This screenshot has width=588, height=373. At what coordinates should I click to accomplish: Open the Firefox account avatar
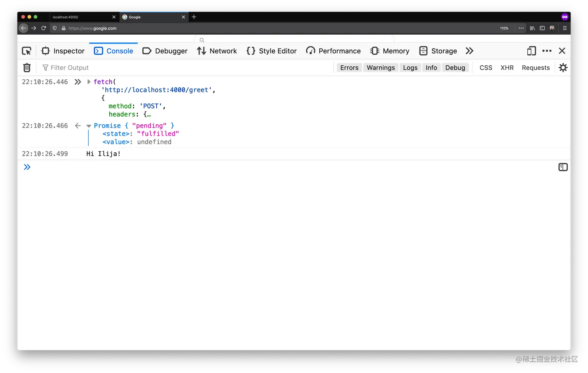click(x=552, y=28)
